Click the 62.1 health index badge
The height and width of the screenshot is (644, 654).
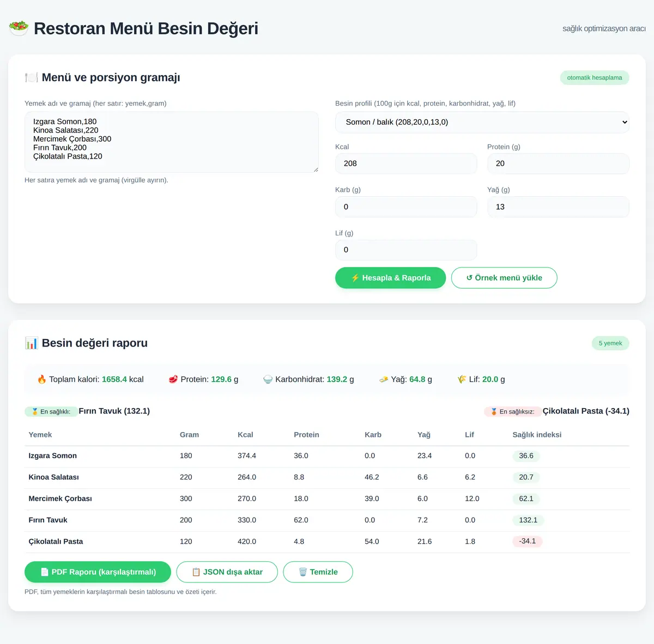[526, 499]
